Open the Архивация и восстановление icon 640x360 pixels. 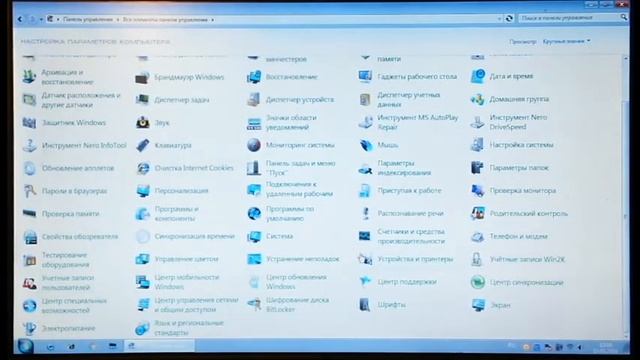tap(29, 77)
